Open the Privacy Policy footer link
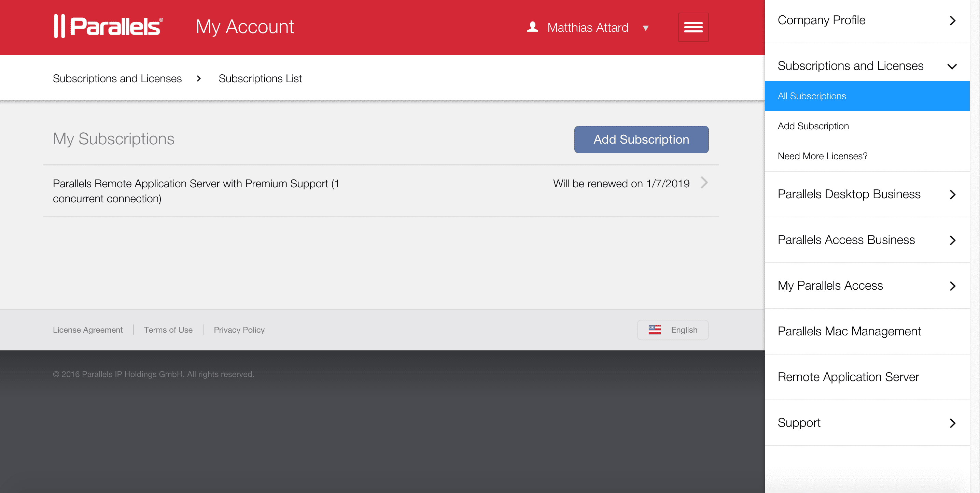 (239, 330)
